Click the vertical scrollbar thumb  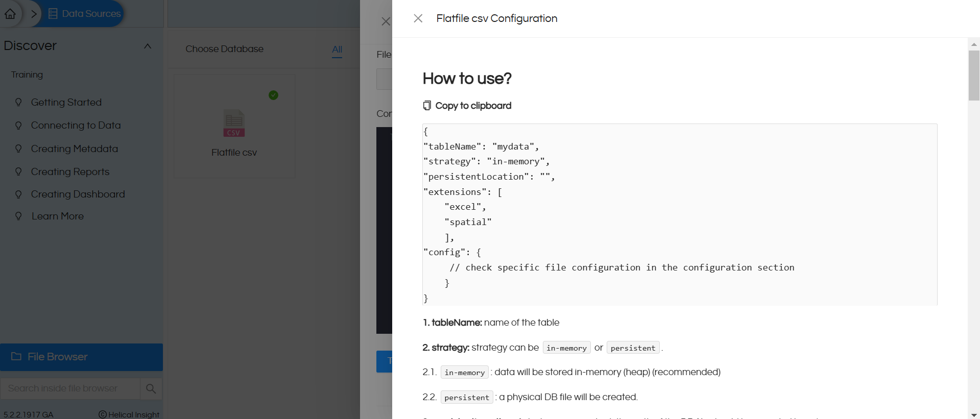click(974, 76)
